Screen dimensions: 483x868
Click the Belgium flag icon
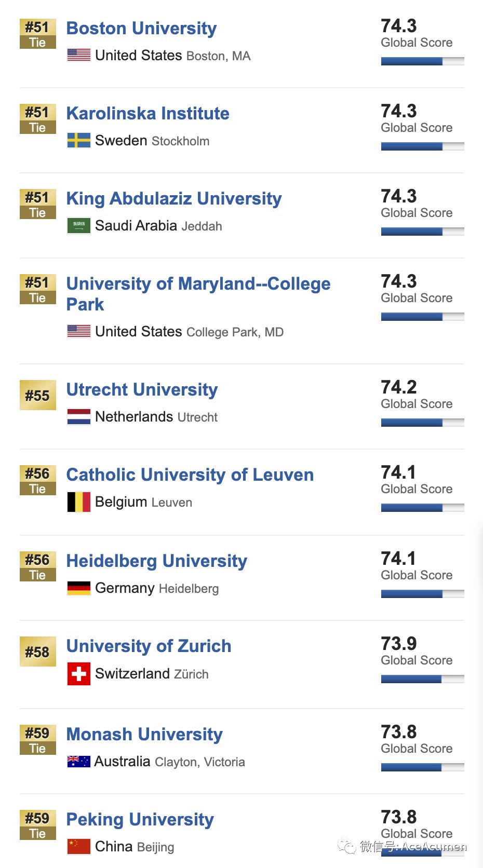(x=79, y=502)
